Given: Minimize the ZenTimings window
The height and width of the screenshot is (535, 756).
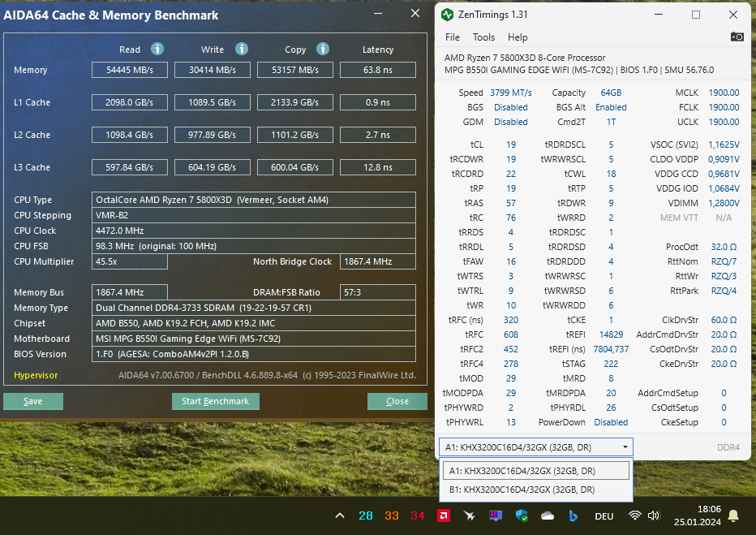Looking at the screenshot, I should pyautogui.click(x=659, y=15).
